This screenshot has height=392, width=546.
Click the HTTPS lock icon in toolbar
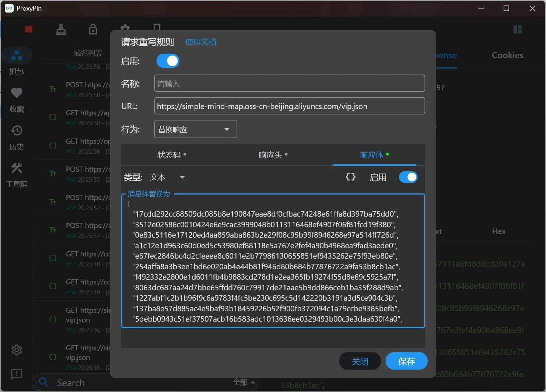93,29
